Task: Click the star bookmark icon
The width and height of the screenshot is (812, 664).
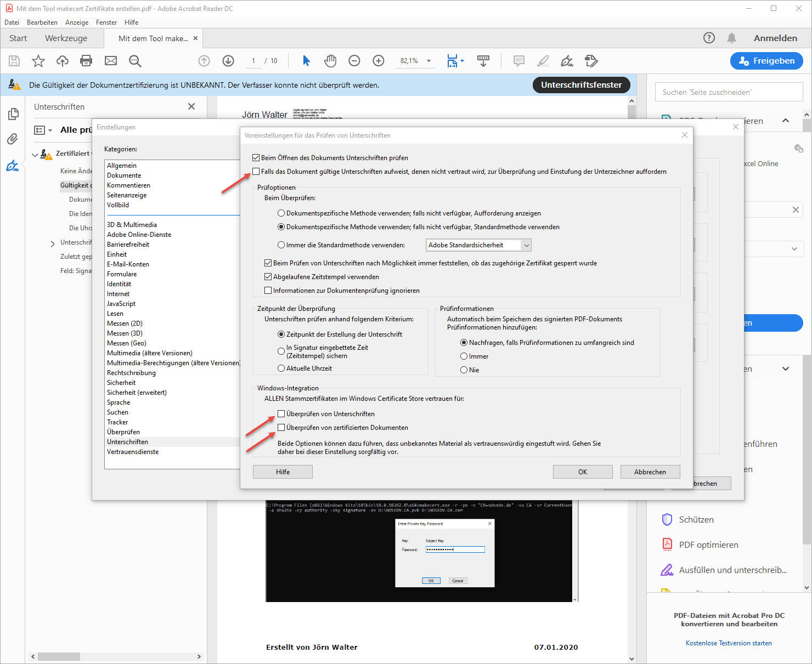Action: click(x=38, y=61)
